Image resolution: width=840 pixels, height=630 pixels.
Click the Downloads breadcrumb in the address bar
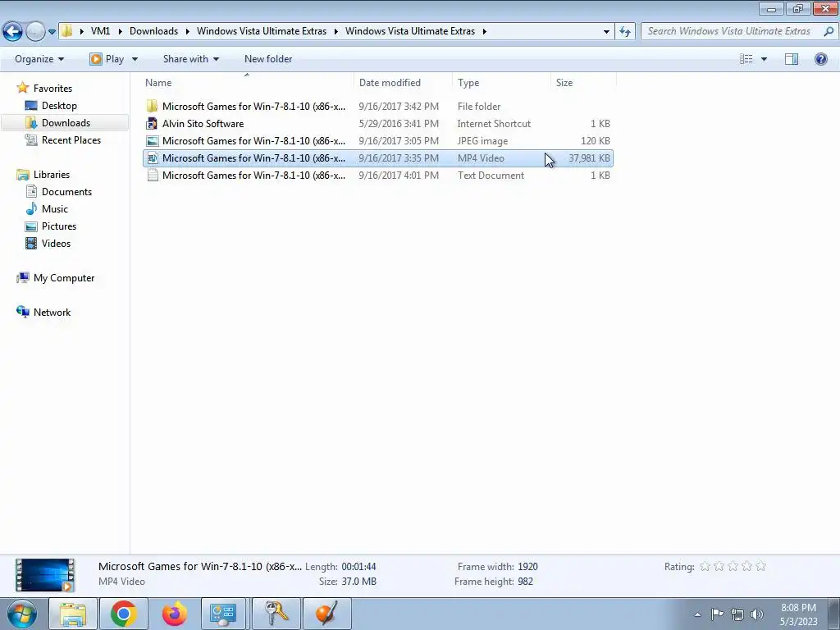pyautogui.click(x=153, y=31)
